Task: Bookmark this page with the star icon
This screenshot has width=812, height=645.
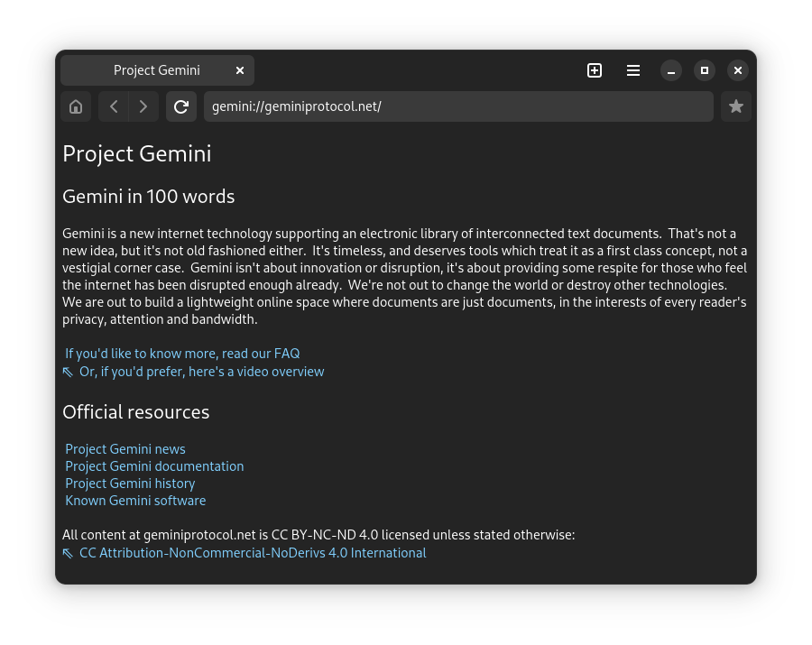Action: [x=736, y=106]
